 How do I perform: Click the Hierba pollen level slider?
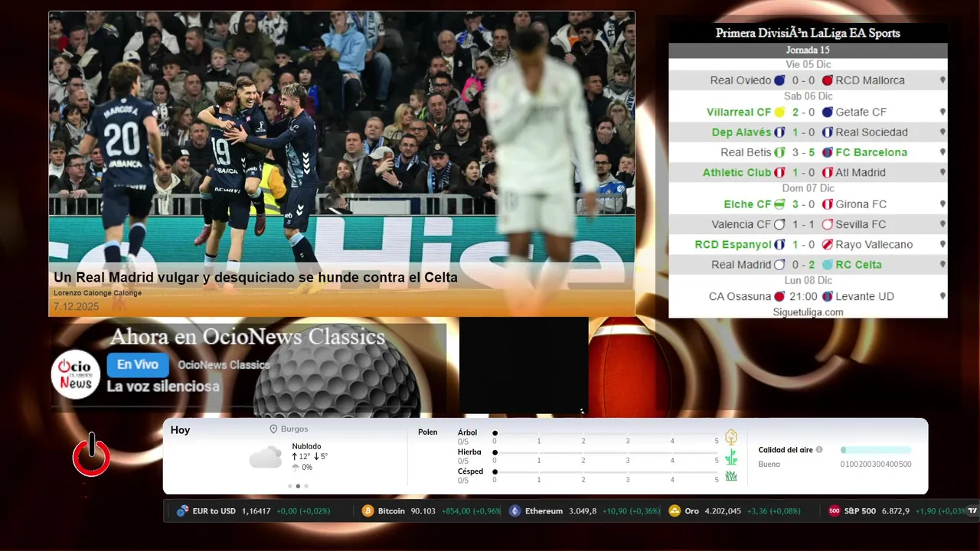click(x=606, y=452)
